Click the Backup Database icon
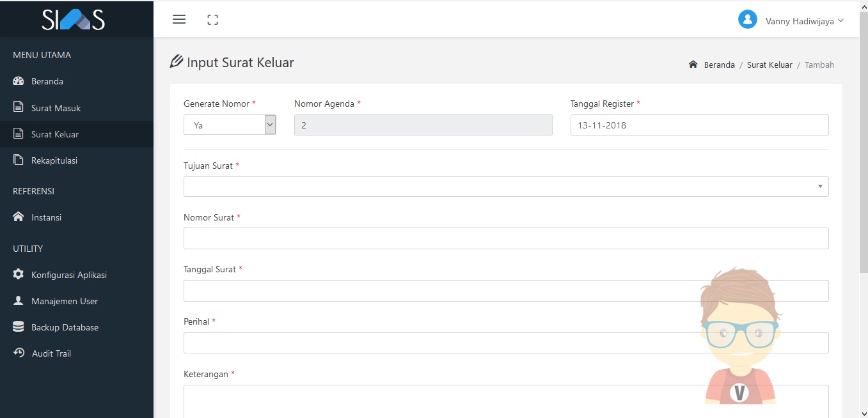Viewport: 868px width, 418px height. point(19,327)
